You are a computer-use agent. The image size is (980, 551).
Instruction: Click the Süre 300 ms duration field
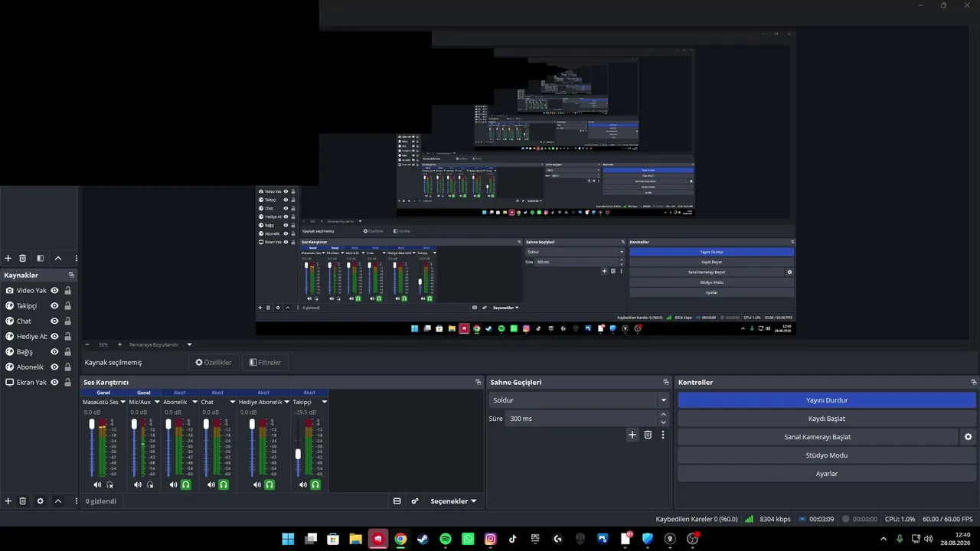(x=581, y=419)
